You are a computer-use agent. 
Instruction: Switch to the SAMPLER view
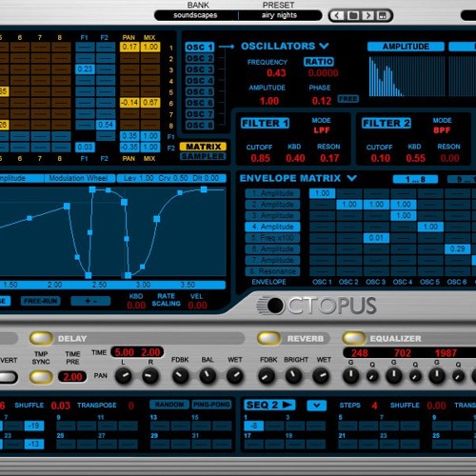pyautogui.click(x=203, y=156)
